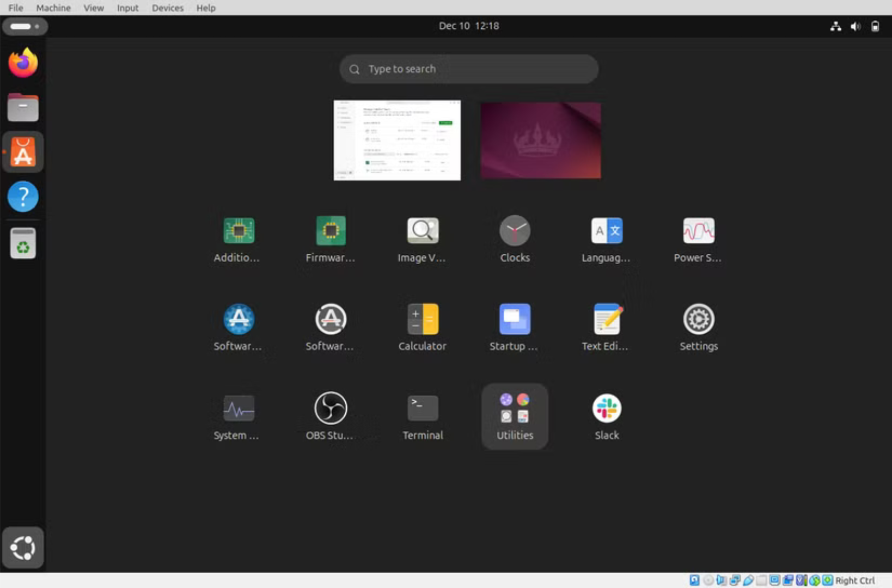
Task: Launch Firefox from the dock
Action: coord(23,63)
